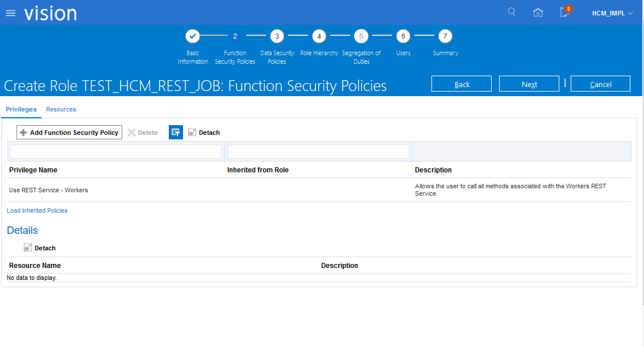Viewport: 644px width, 347px height.
Task: Focus the Inherited from Role filter field
Action: (x=318, y=151)
